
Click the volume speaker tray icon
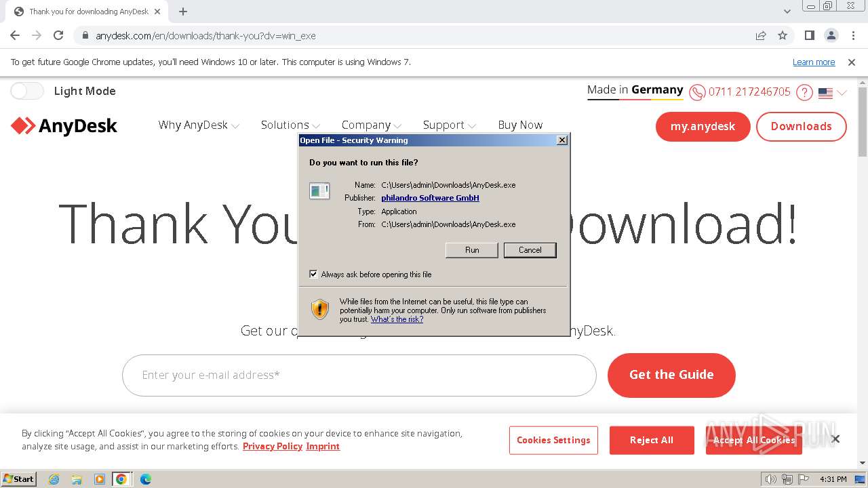point(771,479)
